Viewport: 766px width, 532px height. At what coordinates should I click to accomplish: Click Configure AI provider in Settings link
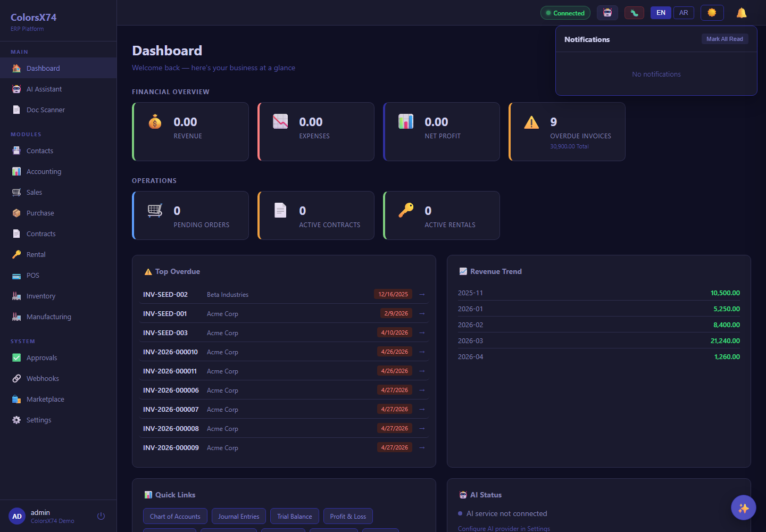(504, 528)
